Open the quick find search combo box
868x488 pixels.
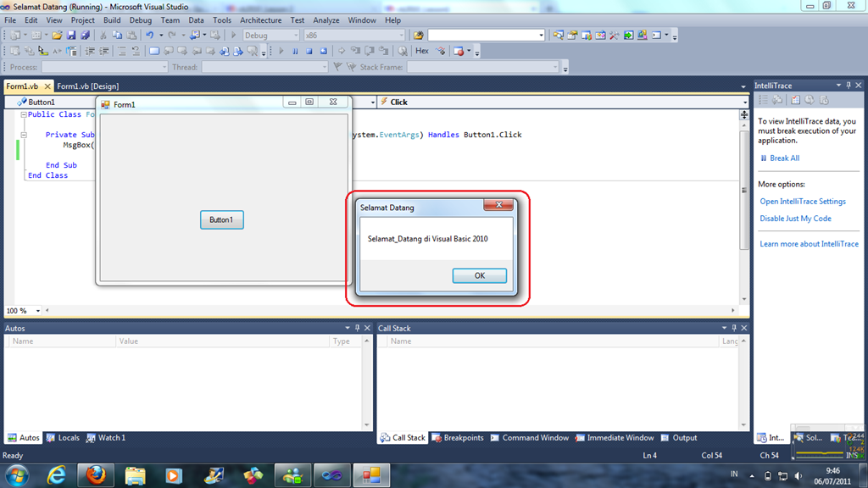click(x=487, y=36)
